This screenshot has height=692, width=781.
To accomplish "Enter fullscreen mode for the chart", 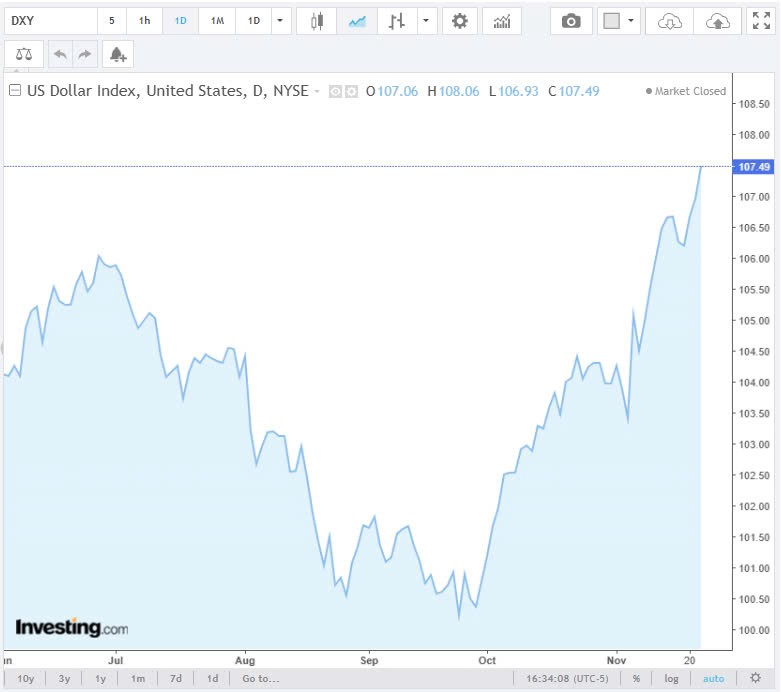I will pyautogui.click(x=760, y=21).
